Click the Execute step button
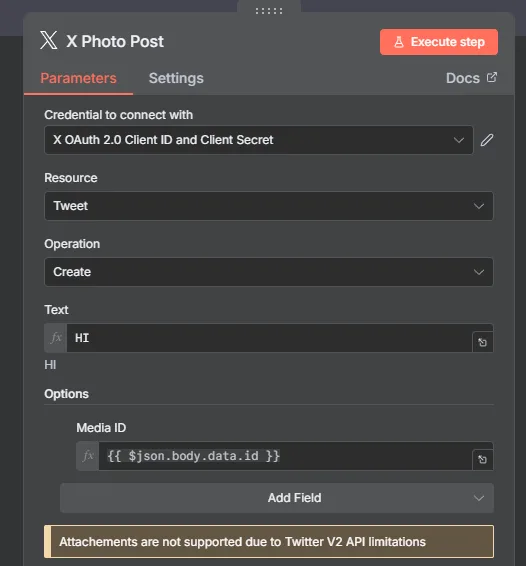Image resolution: width=526 pixels, height=566 pixels. (439, 42)
